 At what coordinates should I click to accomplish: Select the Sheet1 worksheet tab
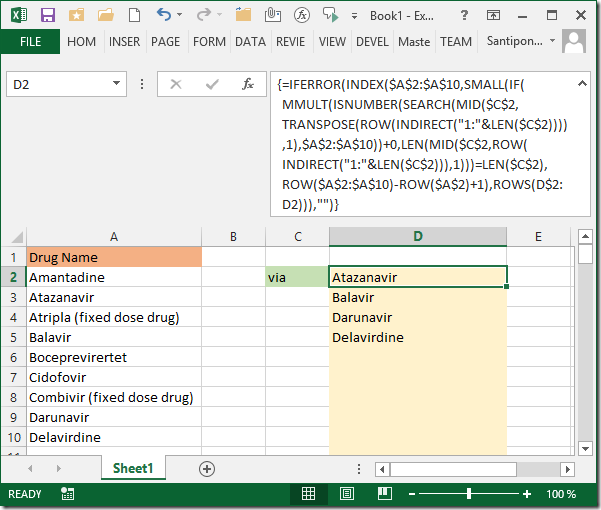pyautogui.click(x=133, y=468)
